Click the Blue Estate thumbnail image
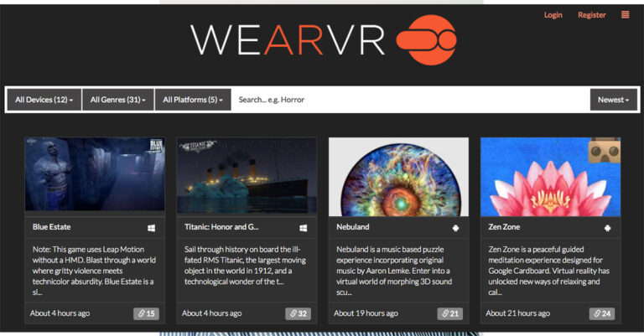644x336 pixels. coord(95,174)
